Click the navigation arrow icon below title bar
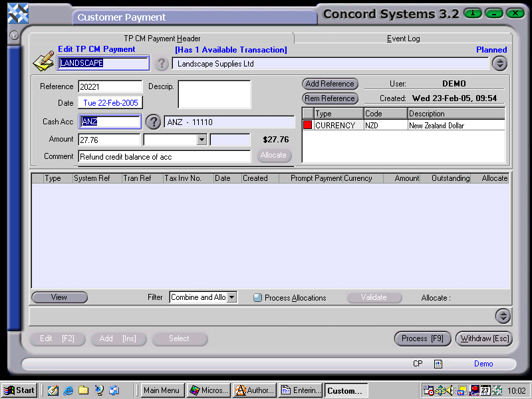Viewport: 532px width, 399px height. point(13,36)
